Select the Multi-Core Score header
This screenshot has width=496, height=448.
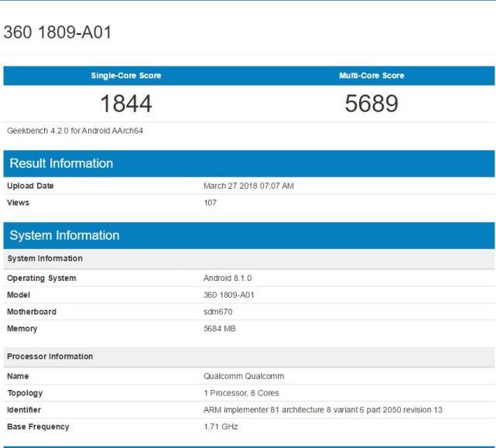click(371, 76)
